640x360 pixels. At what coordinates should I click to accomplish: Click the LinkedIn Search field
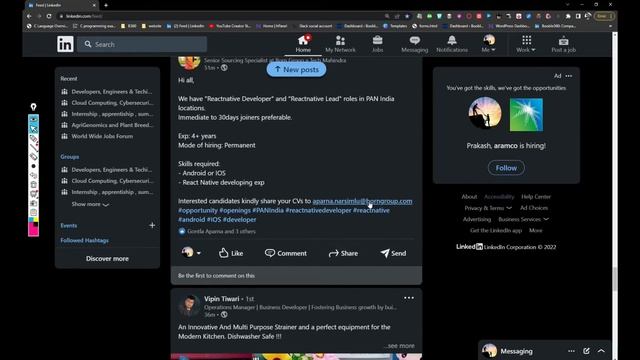142,44
